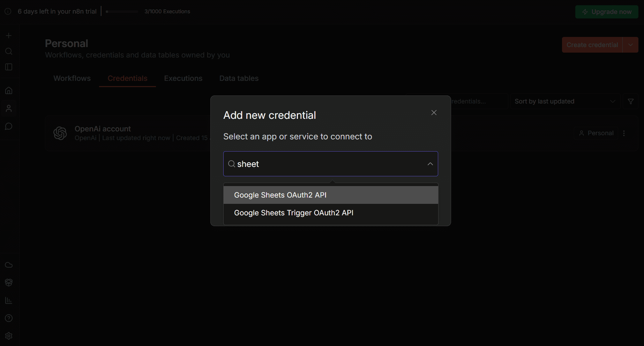Switch to the Credentials tab
644x346 pixels.
(127, 78)
